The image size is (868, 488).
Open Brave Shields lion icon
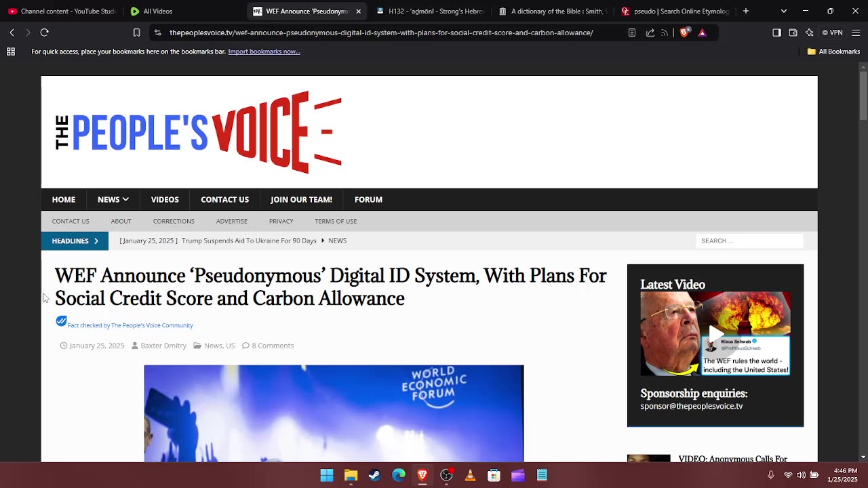tap(684, 32)
